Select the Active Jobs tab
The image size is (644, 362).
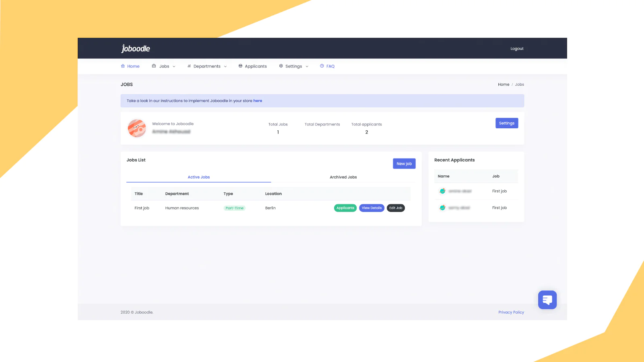pos(198,177)
